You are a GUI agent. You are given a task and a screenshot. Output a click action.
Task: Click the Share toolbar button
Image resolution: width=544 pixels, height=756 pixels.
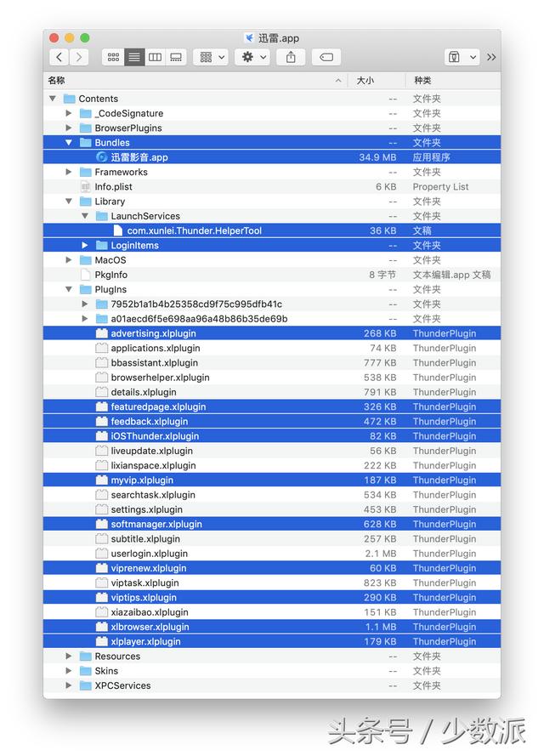click(x=291, y=57)
